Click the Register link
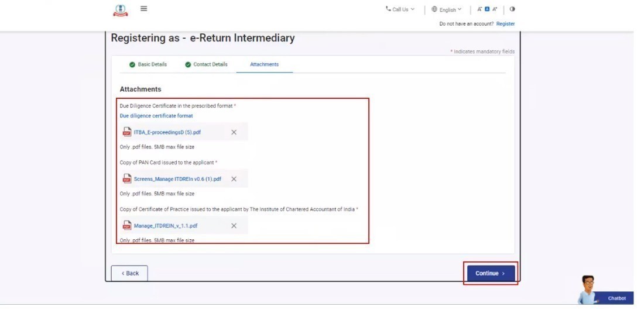Screen dimensions: 644x317 point(505,24)
